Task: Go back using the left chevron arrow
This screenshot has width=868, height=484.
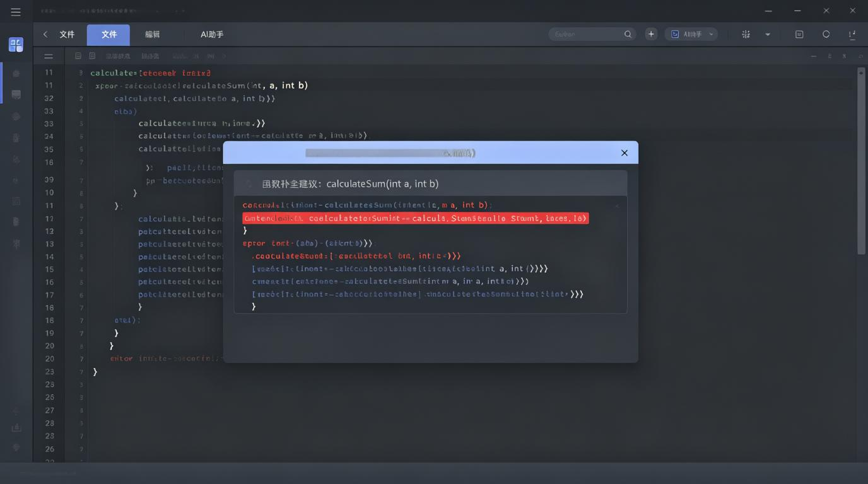Action: point(45,35)
